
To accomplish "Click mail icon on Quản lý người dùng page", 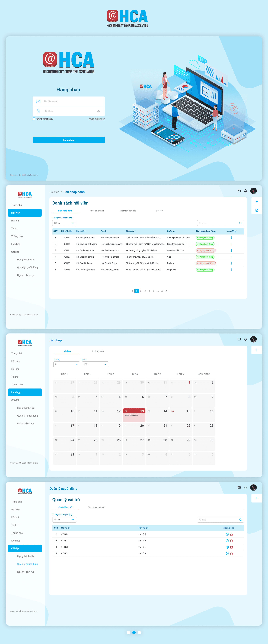I will (239, 487).
